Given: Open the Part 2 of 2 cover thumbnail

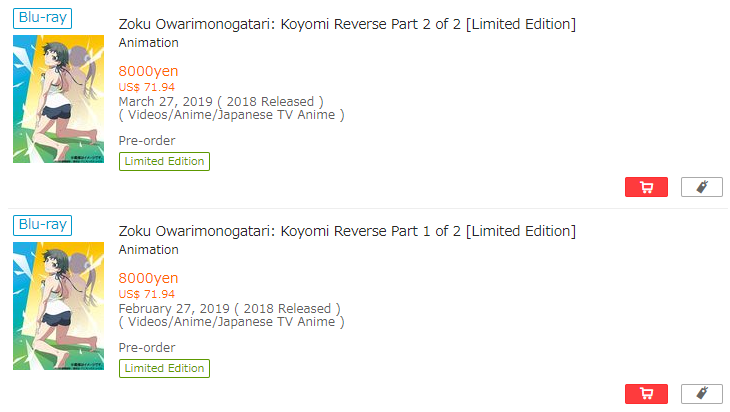Looking at the screenshot, I should pyautogui.click(x=58, y=99).
